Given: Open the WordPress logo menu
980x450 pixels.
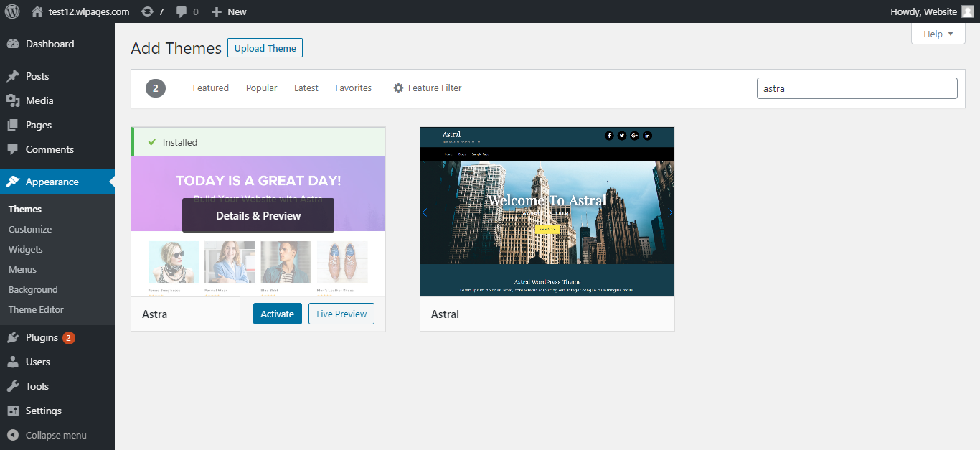Looking at the screenshot, I should tap(12, 11).
